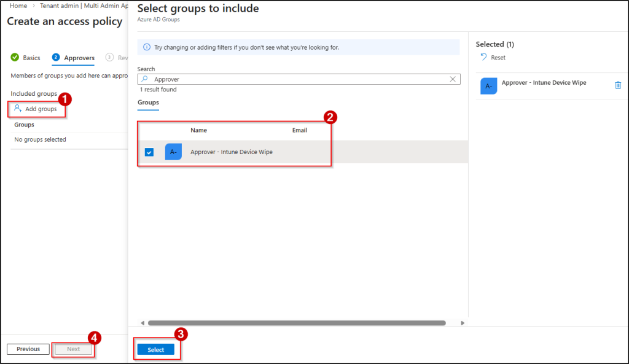Clear the search text with the X icon
Screen dimensions: 629x364
click(x=452, y=79)
